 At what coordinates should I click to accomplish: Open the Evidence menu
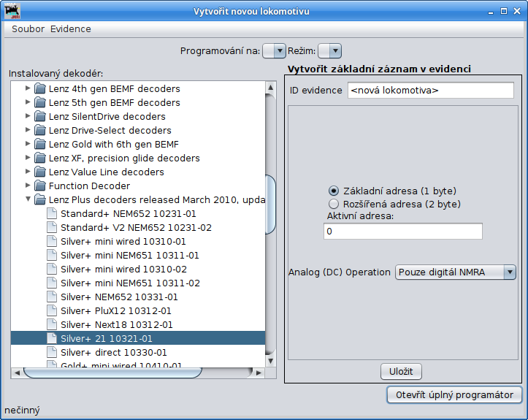coord(71,28)
